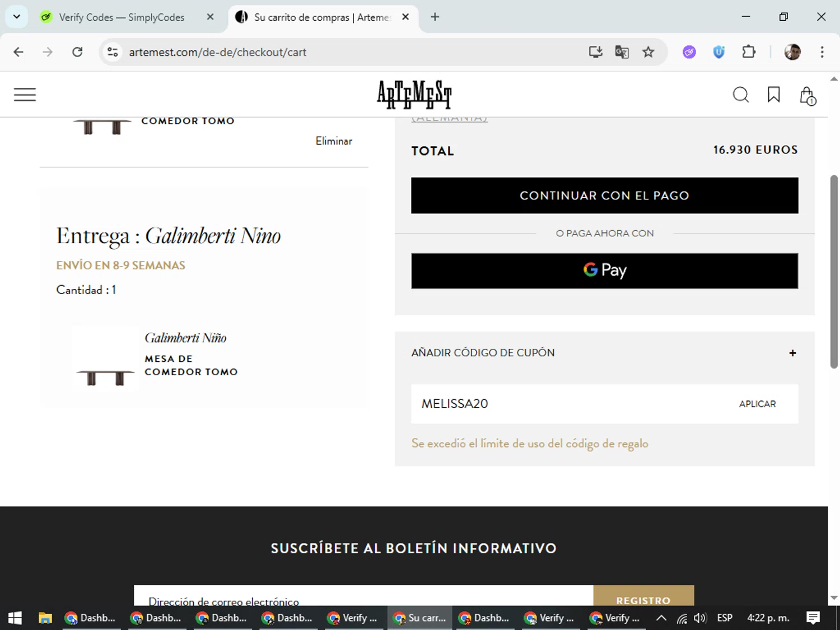The image size is (840, 630).
Task: View site information icon in address bar
Action: (x=113, y=52)
